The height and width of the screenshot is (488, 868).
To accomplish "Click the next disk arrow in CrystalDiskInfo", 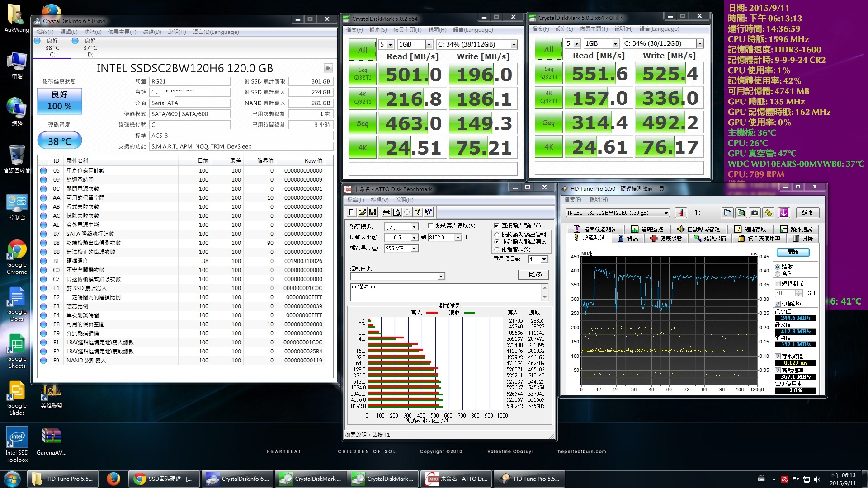I will tap(328, 68).
